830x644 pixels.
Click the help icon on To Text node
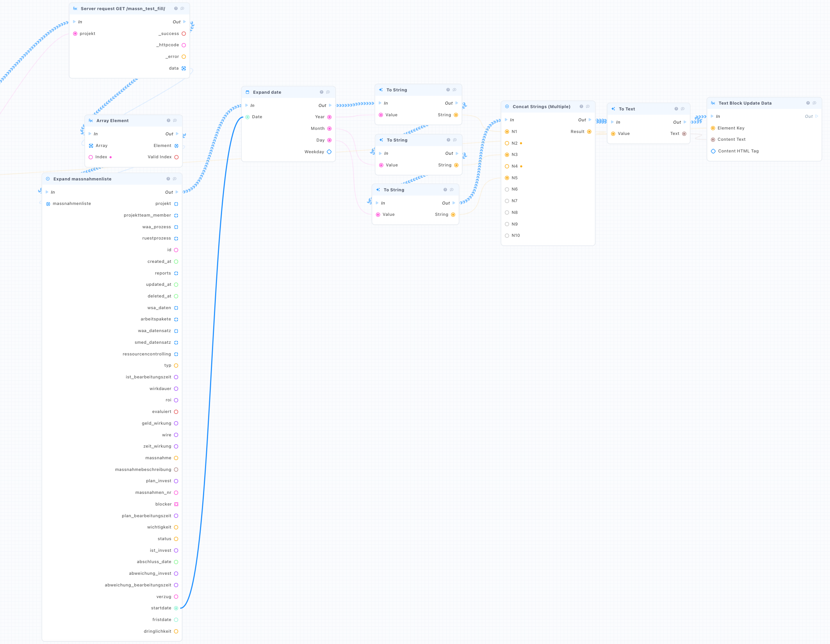tap(676, 109)
